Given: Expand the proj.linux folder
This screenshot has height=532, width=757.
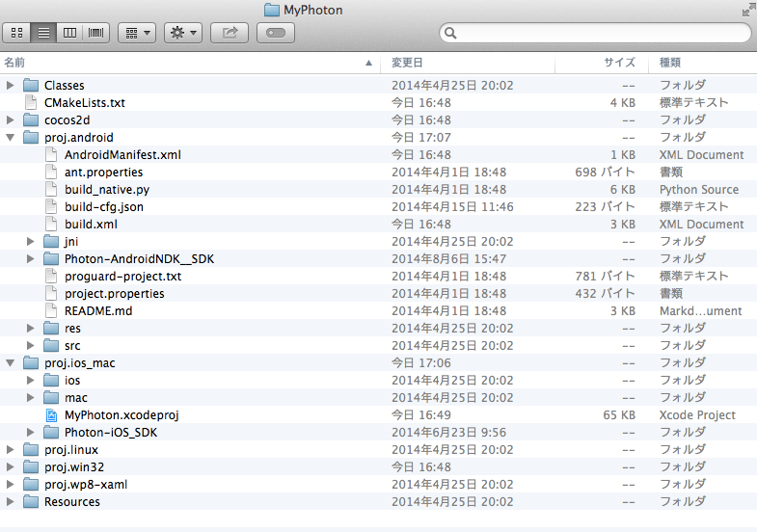Looking at the screenshot, I should 11,450.
